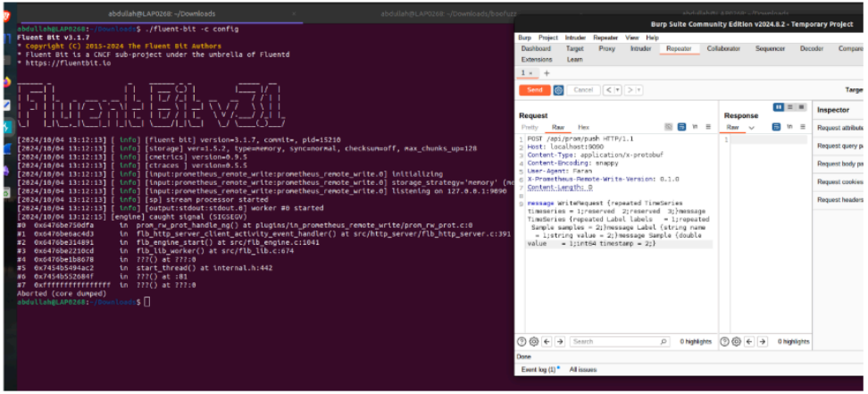The height and width of the screenshot is (394, 868).
Task: Open the Extensions tab
Action: (537, 59)
